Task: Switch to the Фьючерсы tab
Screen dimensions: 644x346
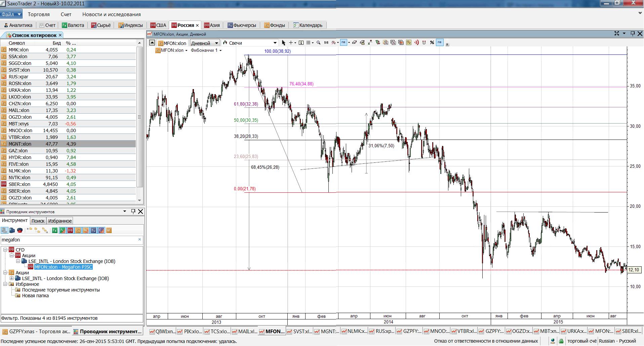Action: (x=242, y=25)
